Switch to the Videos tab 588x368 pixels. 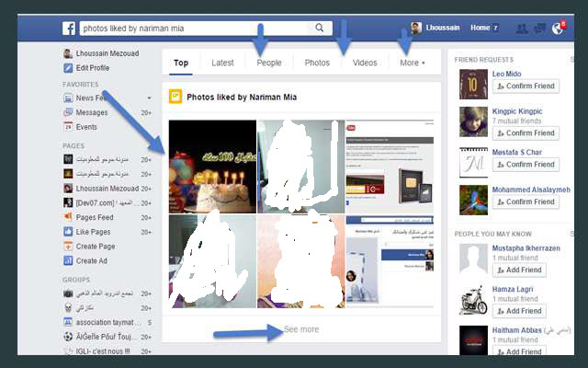(x=365, y=63)
